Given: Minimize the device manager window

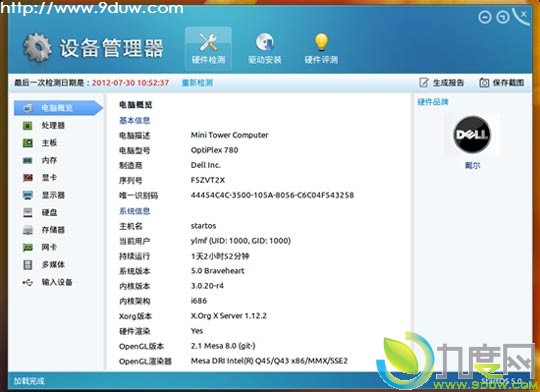Looking at the screenshot, I should pos(485,17).
